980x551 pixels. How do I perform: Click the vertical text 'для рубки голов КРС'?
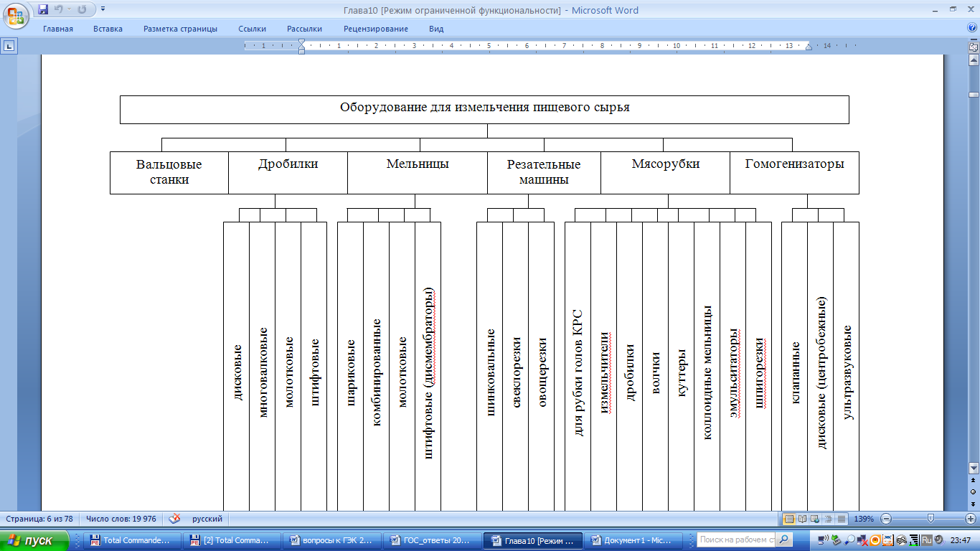[578, 372]
